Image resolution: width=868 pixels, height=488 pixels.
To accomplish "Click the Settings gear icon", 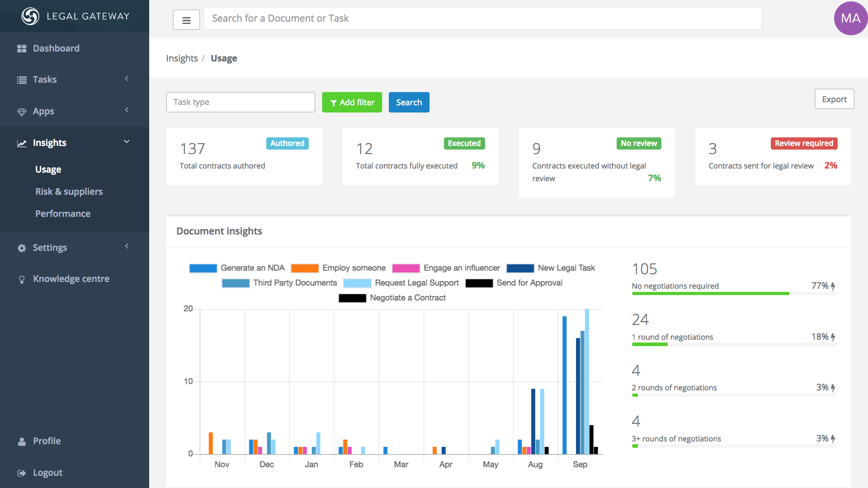I will 22,248.
